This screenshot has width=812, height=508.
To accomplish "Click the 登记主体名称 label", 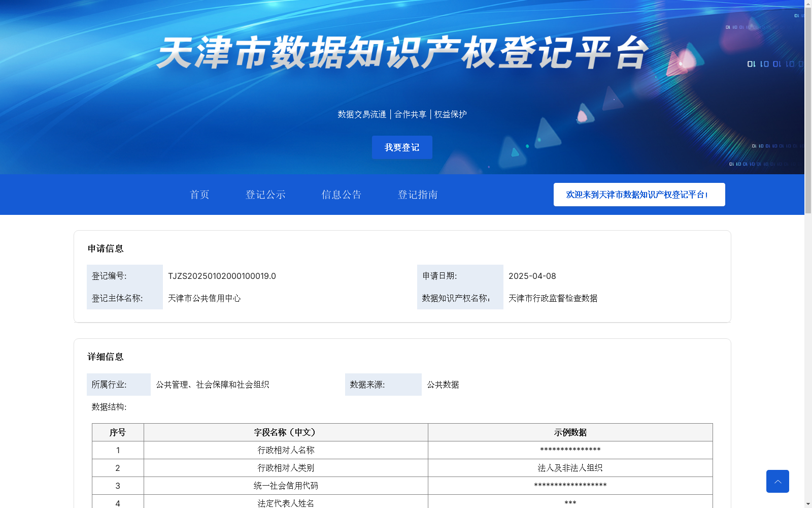I will pos(117,298).
